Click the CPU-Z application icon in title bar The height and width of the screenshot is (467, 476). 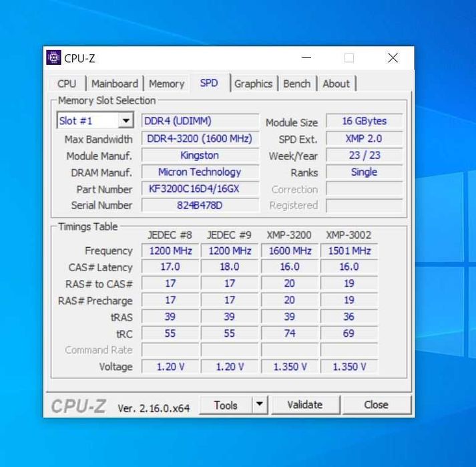click(53, 57)
